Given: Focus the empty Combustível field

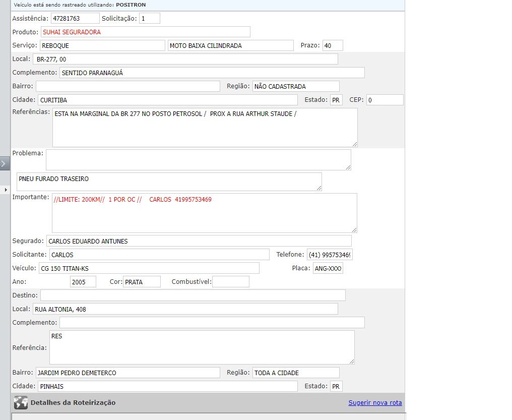Looking at the screenshot, I should [x=230, y=282].
